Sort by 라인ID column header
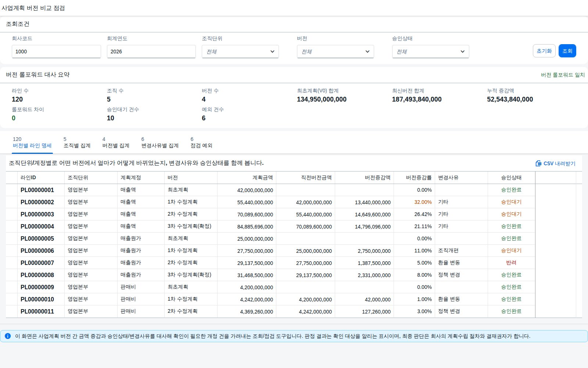588x368 pixels. pos(41,177)
